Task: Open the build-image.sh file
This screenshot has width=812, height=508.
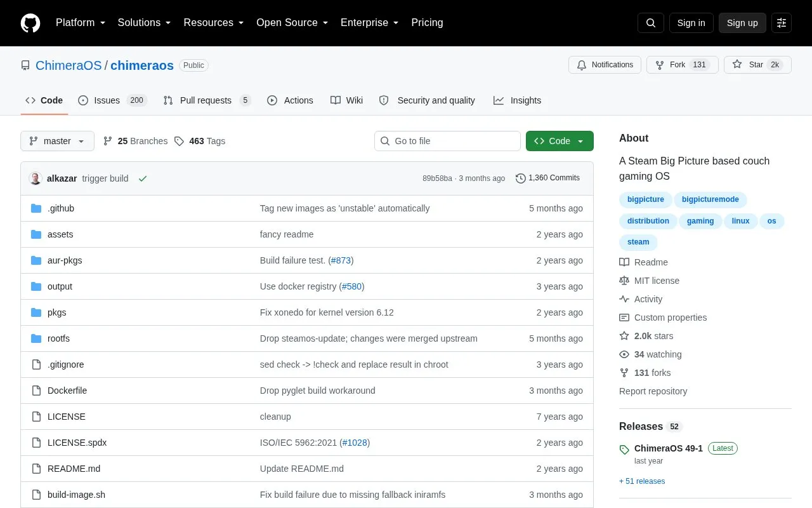Action: (76, 495)
